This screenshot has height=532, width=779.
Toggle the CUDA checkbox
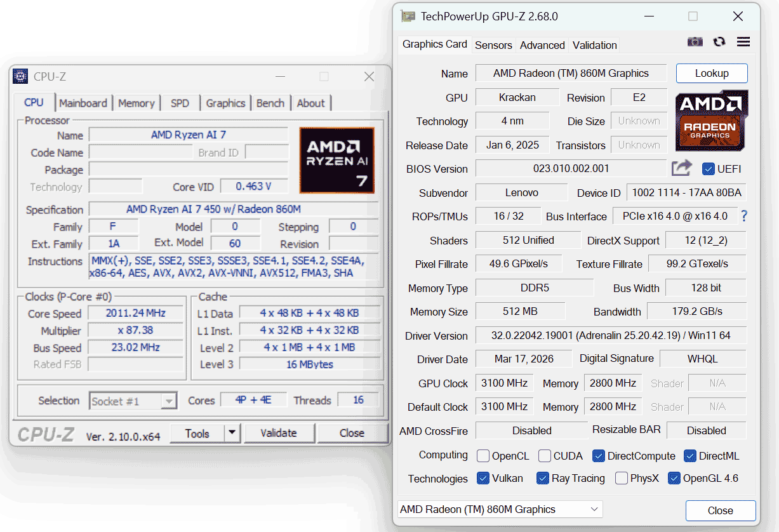coord(545,456)
